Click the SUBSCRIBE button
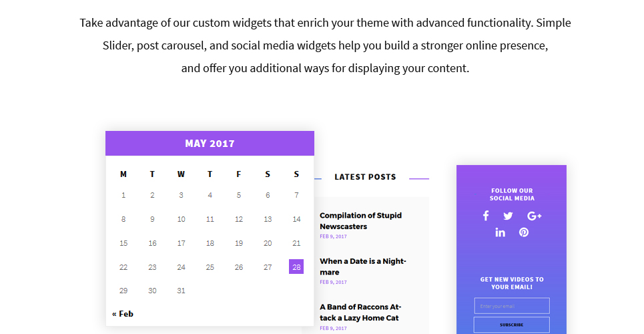 (512, 325)
